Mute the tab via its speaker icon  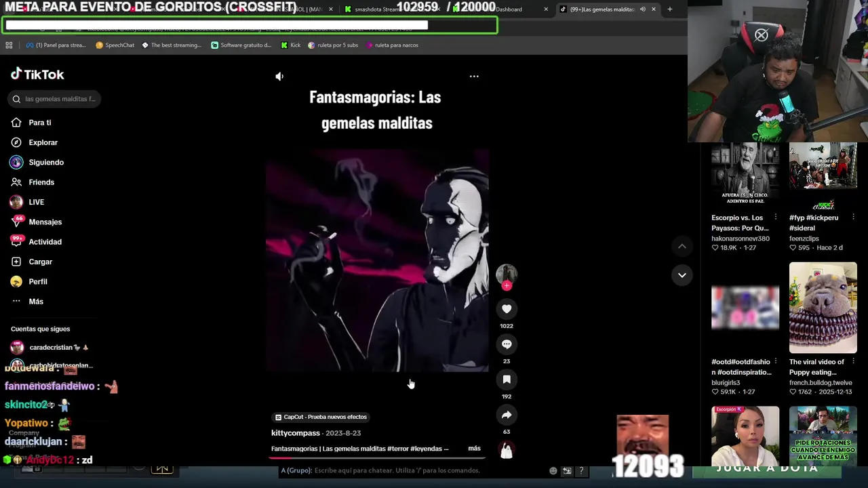coord(642,9)
